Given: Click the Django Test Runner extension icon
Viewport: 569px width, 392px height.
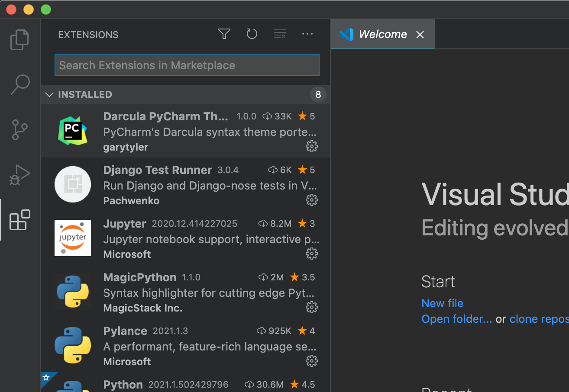Looking at the screenshot, I should coord(73,184).
